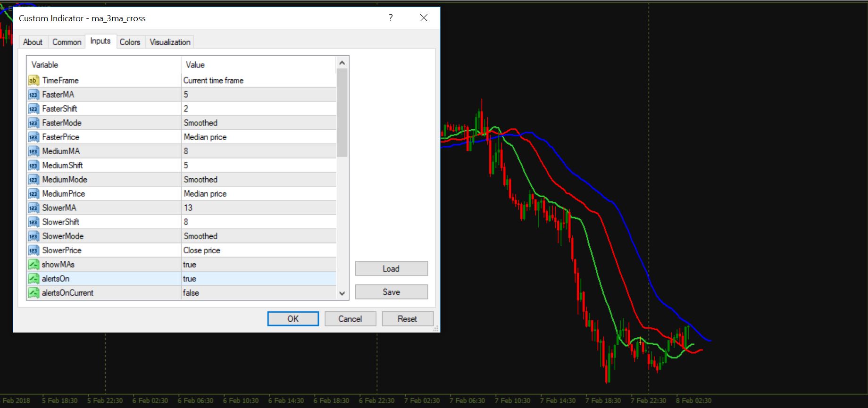Select the SlowerMode value 'Smoothed'
Screen dimensions: 868x408
(x=200, y=236)
